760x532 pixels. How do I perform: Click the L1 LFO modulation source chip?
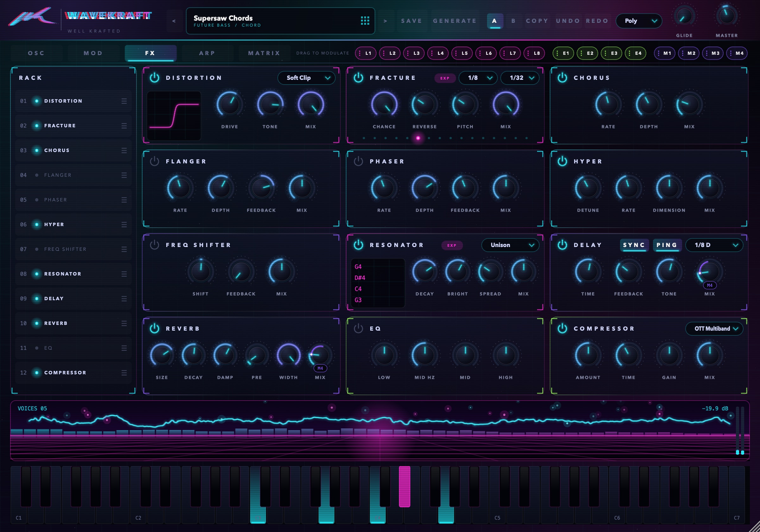[365, 53]
